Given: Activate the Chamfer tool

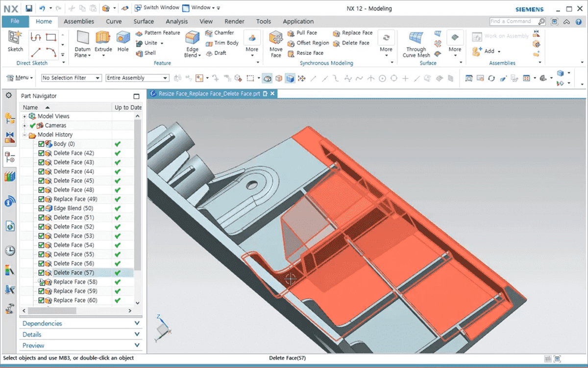Looking at the screenshot, I should [219, 33].
